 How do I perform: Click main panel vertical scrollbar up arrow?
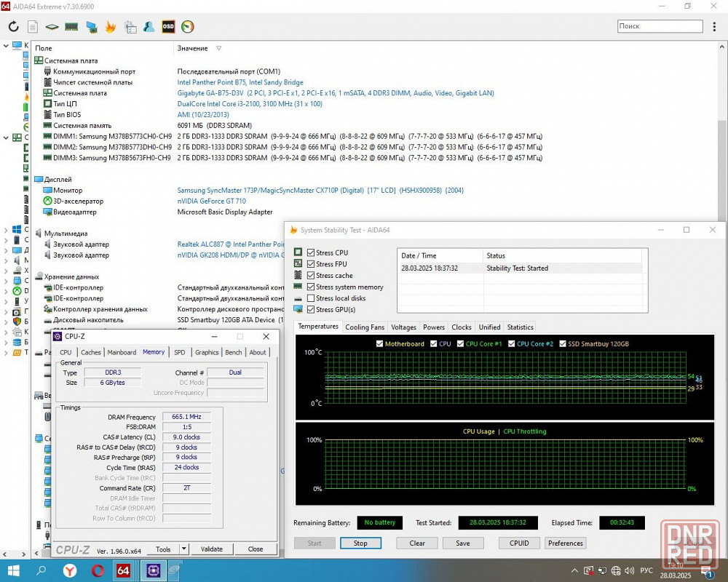(722, 47)
